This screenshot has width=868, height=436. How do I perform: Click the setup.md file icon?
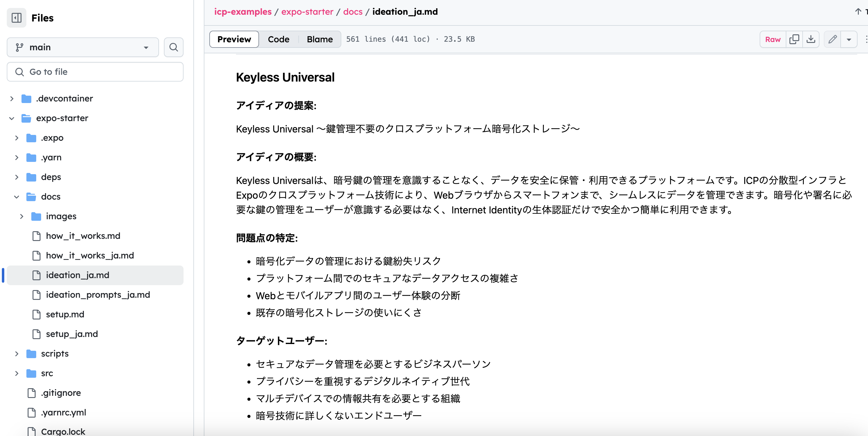coord(37,314)
